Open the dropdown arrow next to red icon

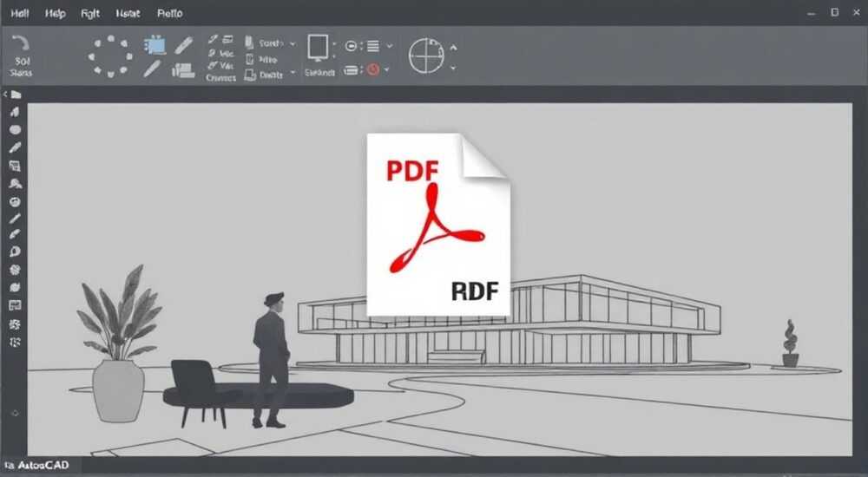pyautogui.click(x=386, y=69)
